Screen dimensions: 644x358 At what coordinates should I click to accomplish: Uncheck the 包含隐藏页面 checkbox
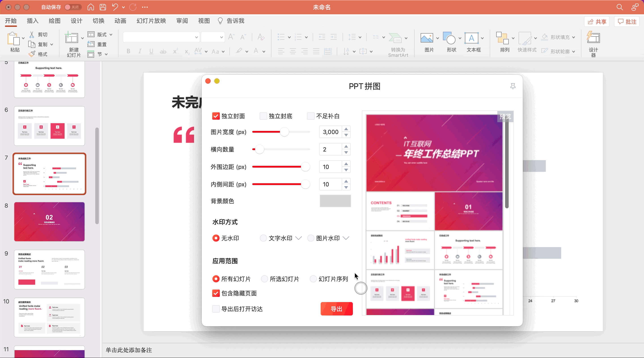[216, 293]
